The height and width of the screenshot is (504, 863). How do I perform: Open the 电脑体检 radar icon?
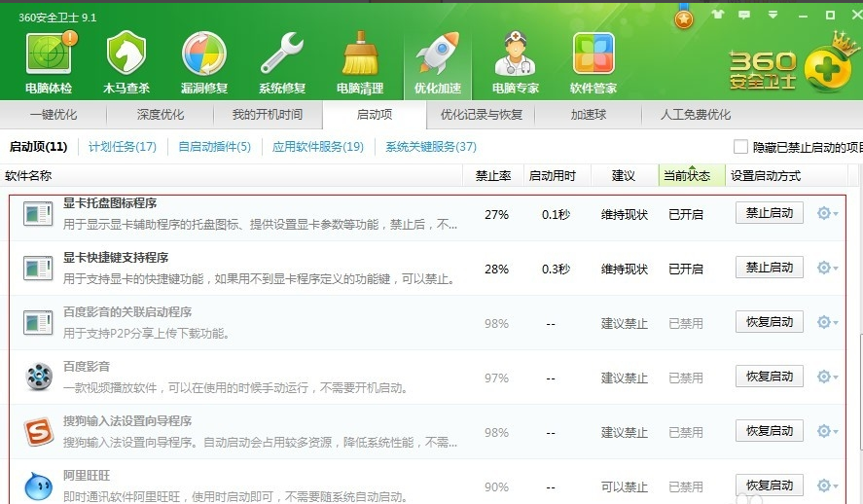tap(49, 55)
